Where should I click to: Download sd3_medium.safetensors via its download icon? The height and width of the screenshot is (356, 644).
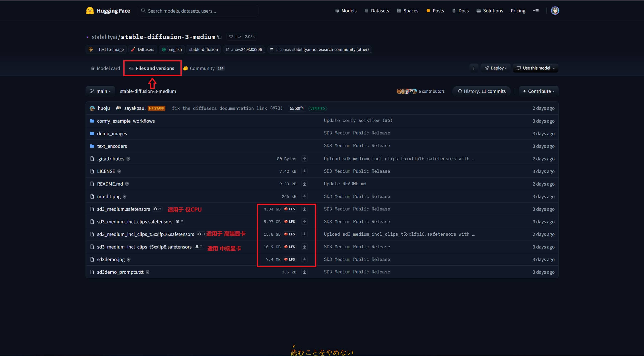coord(305,209)
